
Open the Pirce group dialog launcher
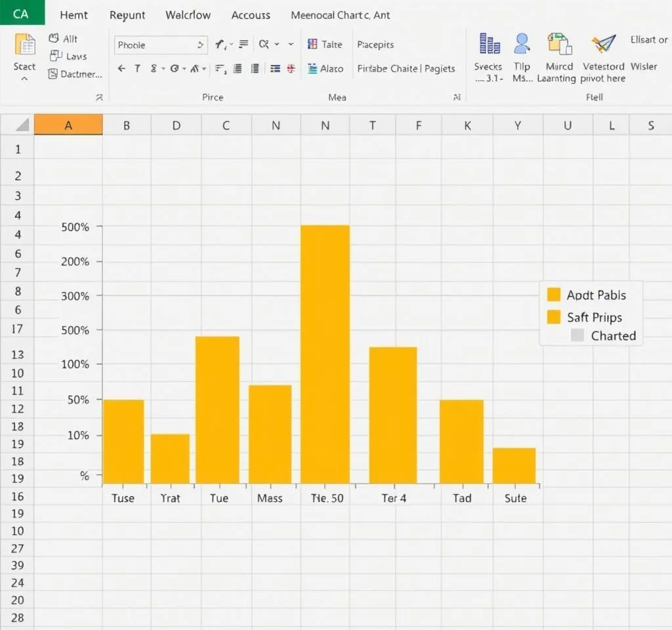pos(99,97)
